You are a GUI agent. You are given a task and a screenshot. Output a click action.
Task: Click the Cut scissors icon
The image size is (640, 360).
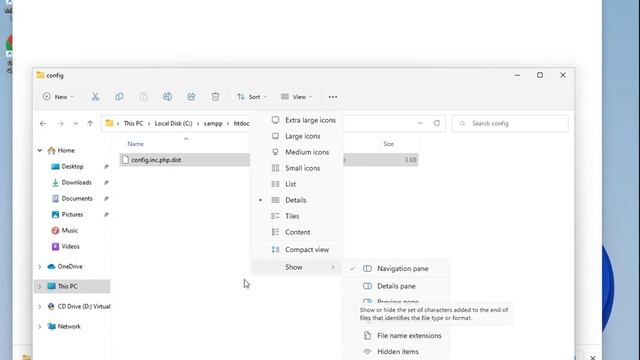pyautogui.click(x=95, y=97)
